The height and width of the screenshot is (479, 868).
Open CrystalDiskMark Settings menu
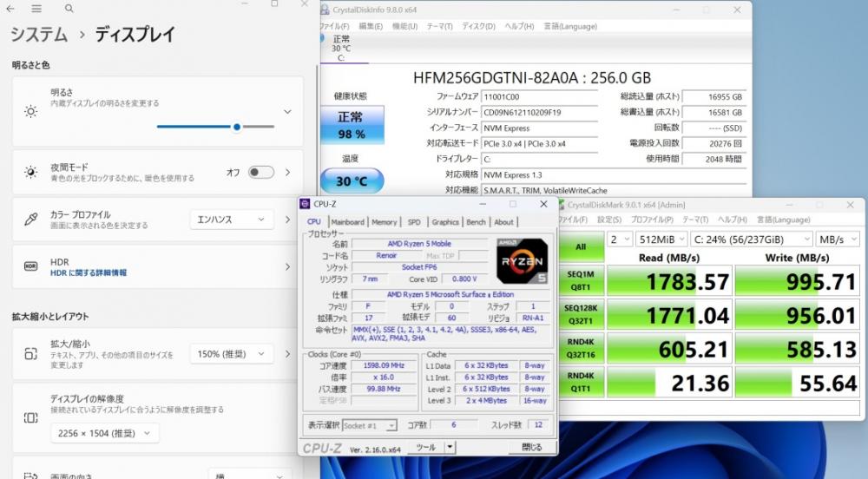(609, 220)
